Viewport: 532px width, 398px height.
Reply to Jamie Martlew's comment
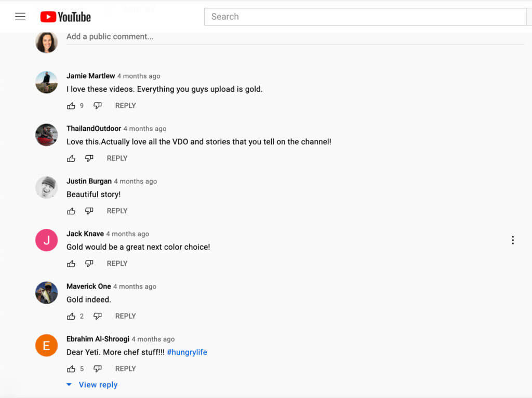125,105
